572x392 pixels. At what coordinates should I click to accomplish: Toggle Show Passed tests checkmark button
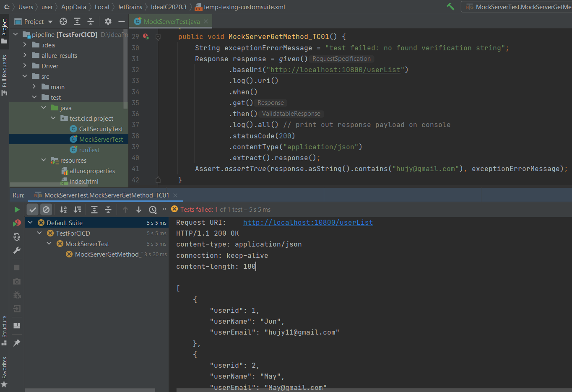pyautogui.click(x=33, y=210)
